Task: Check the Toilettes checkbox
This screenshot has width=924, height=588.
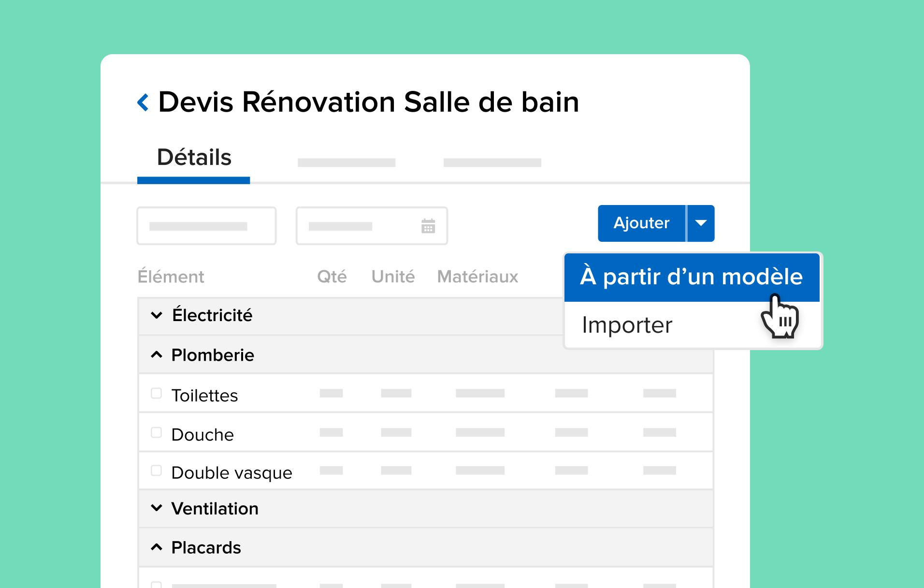Action: 156,394
